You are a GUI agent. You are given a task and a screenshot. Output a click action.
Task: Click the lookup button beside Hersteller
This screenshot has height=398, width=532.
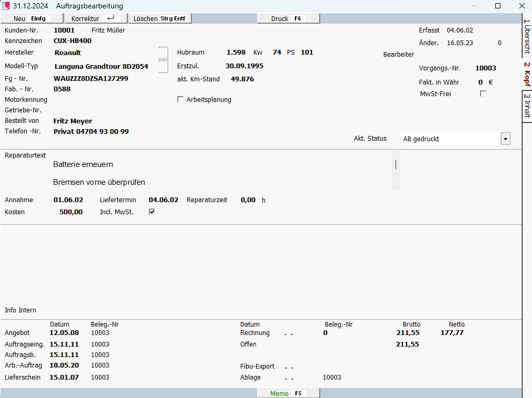(163, 53)
